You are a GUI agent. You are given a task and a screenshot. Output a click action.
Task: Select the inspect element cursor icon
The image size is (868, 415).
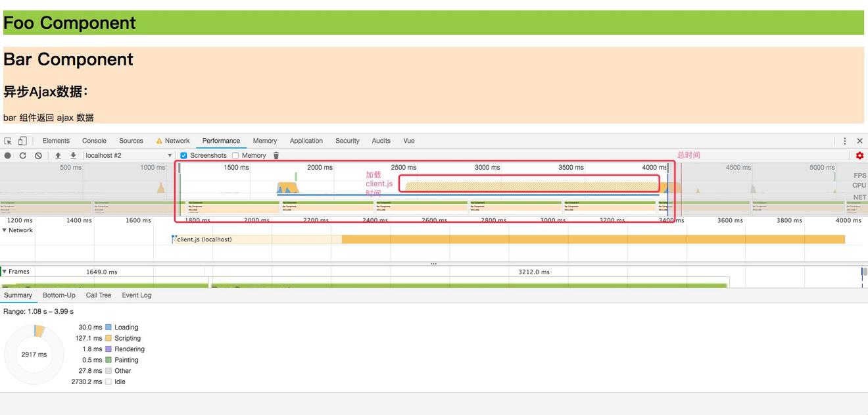(8, 140)
